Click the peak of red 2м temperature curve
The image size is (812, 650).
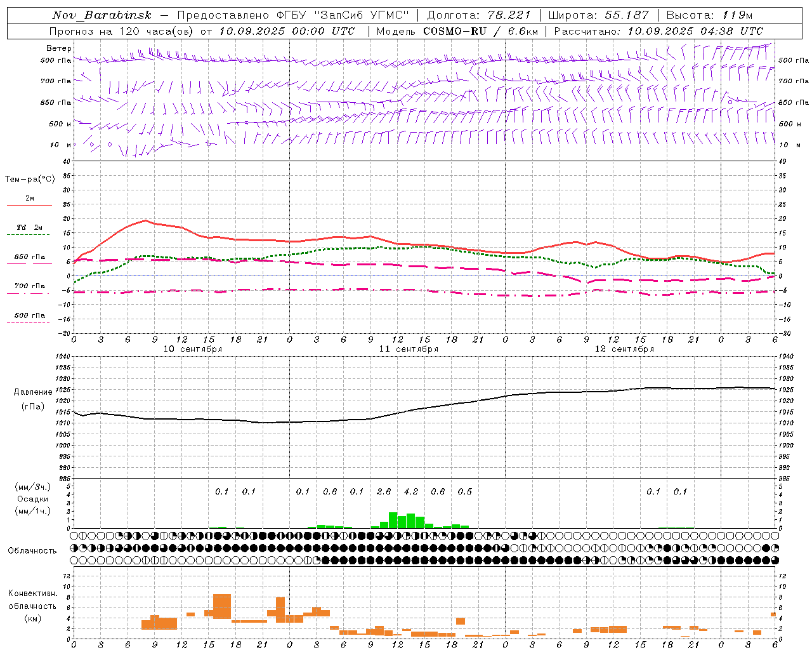[145, 220]
